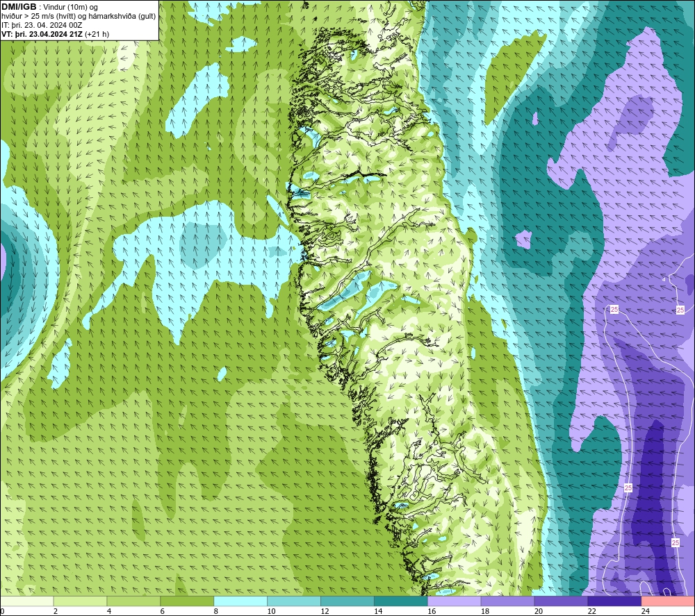Pick the 6–8 m/s darker green swatch

point(187,601)
